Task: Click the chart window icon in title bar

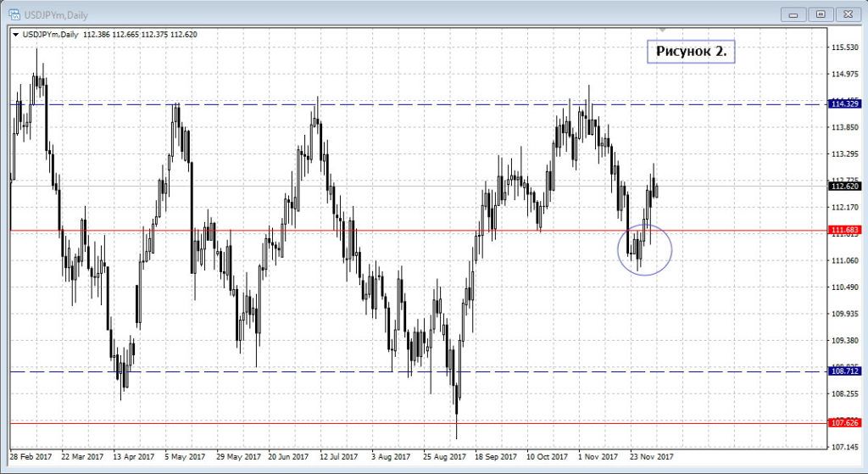Action: tap(14, 14)
